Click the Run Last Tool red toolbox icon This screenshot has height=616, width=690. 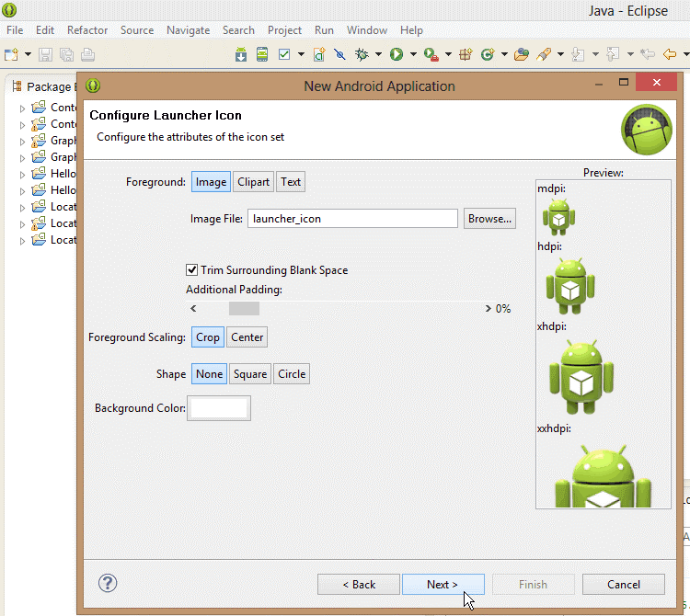click(431, 54)
